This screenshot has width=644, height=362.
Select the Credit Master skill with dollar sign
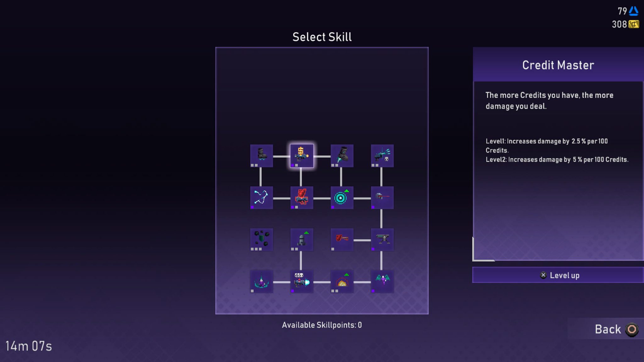(x=301, y=156)
